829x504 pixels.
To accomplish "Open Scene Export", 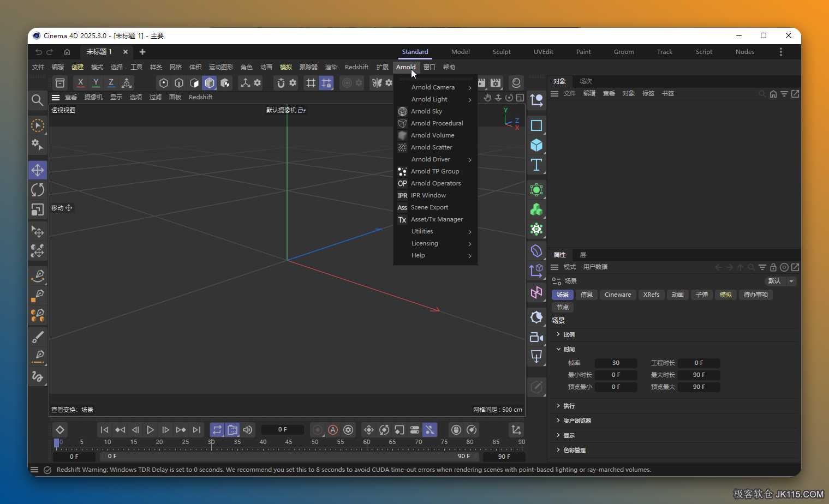I will (x=430, y=207).
